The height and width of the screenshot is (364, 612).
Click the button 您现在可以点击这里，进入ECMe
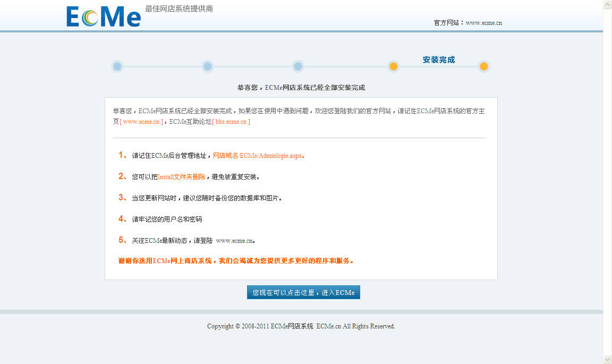coord(303,292)
